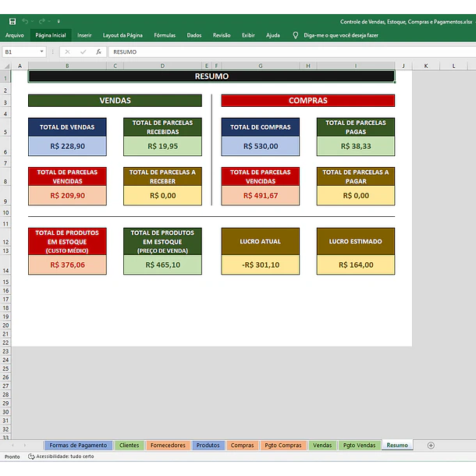Open the Formas de Pagamento sheet tab

78,445
